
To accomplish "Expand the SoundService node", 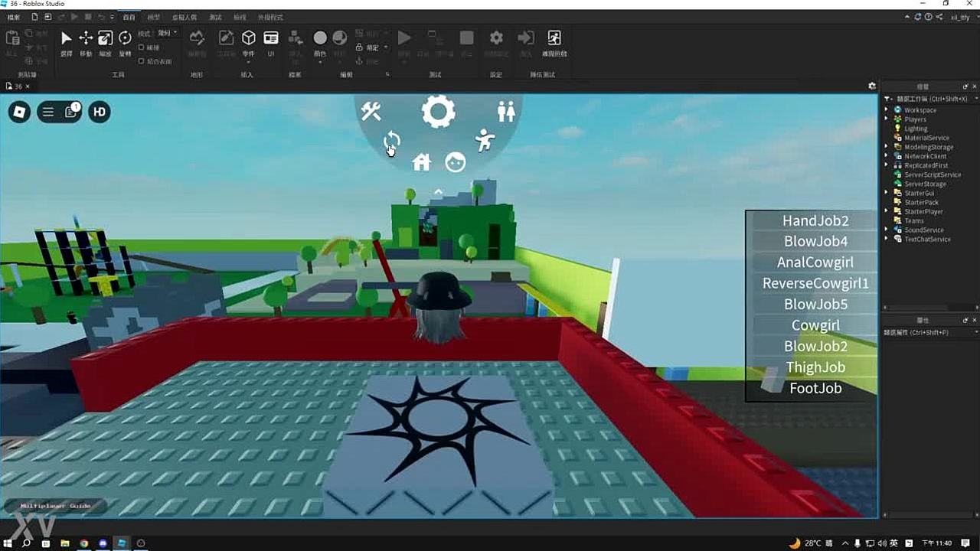I will (887, 230).
